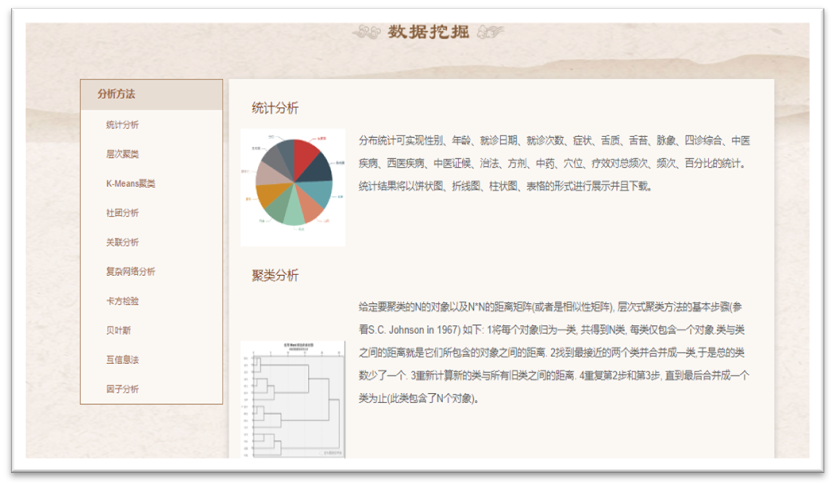Click the 统计分析 section heading

tap(275, 108)
